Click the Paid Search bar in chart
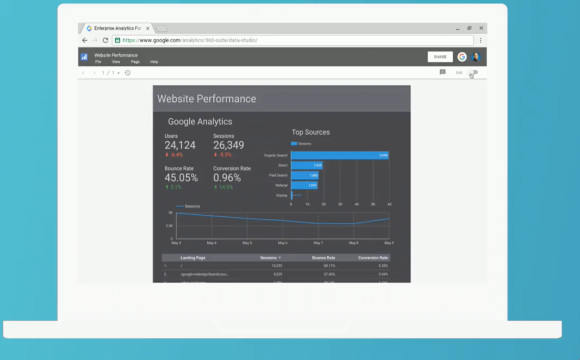 click(x=305, y=175)
